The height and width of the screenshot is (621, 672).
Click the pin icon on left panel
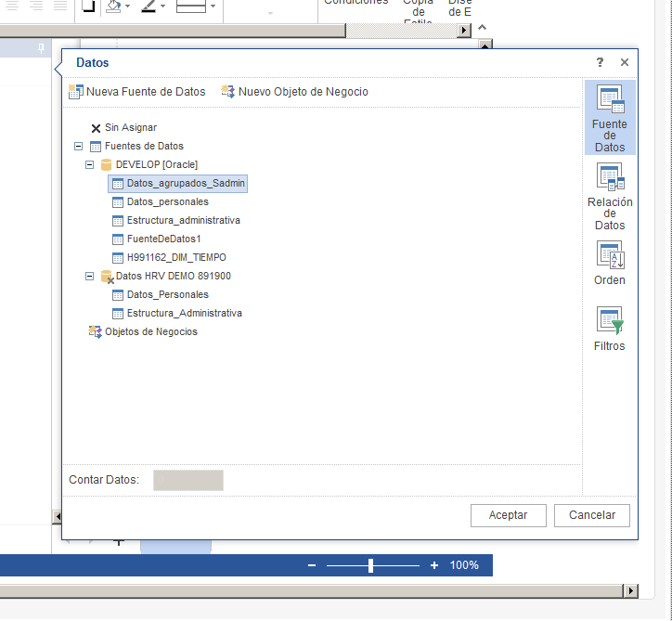[x=41, y=48]
